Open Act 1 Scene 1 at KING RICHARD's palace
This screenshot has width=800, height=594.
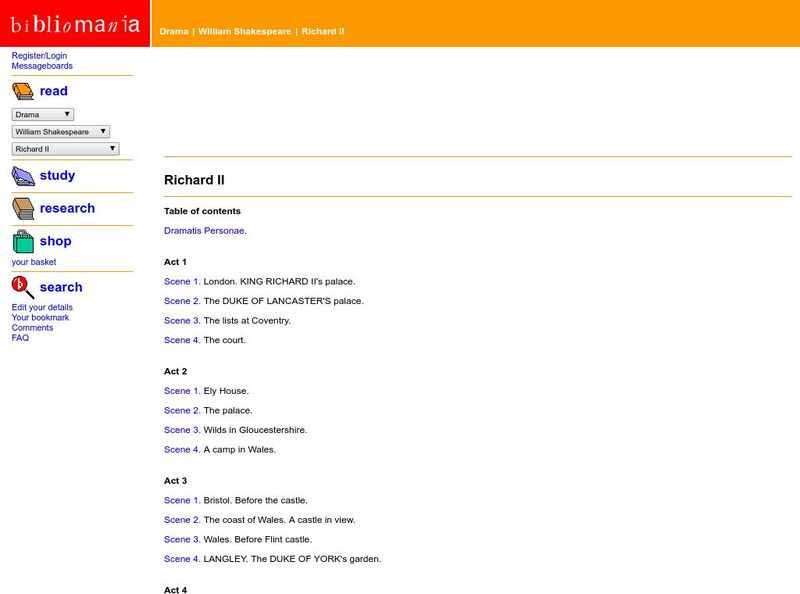pyautogui.click(x=180, y=281)
